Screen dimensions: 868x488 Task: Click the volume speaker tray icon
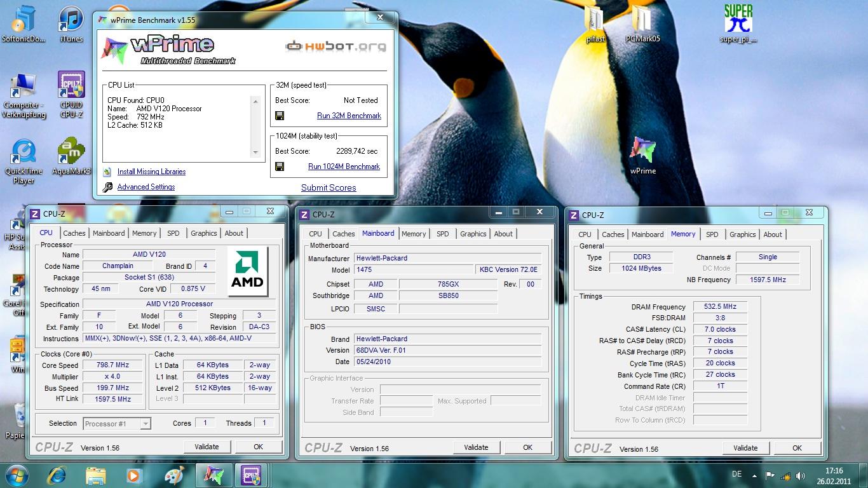[801, 475]
